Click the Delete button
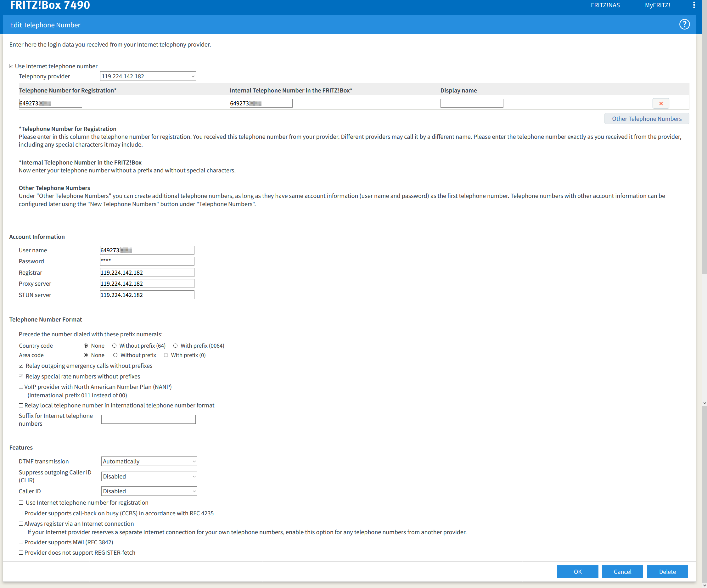Screen dimensions: 707x588 point(667,572)
